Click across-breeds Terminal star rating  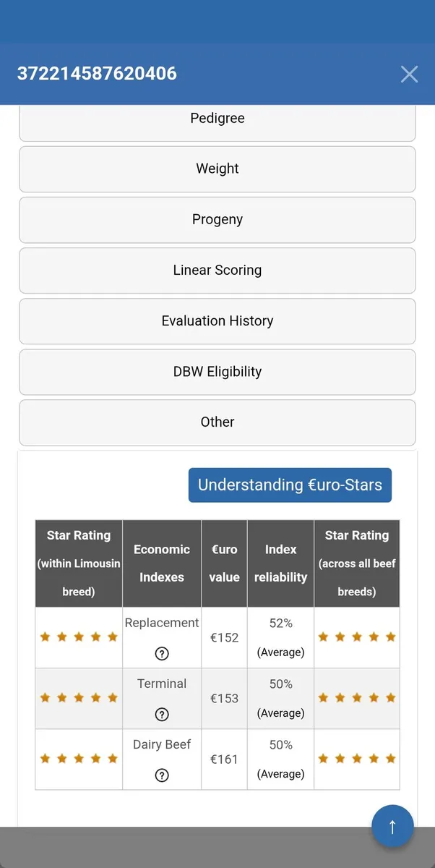(357, 697)
